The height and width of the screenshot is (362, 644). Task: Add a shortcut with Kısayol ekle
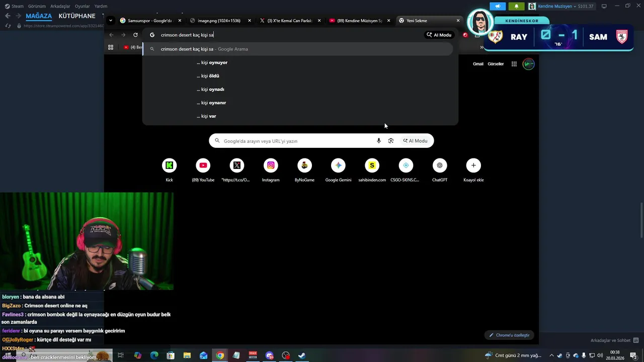[x=473, y=170]
